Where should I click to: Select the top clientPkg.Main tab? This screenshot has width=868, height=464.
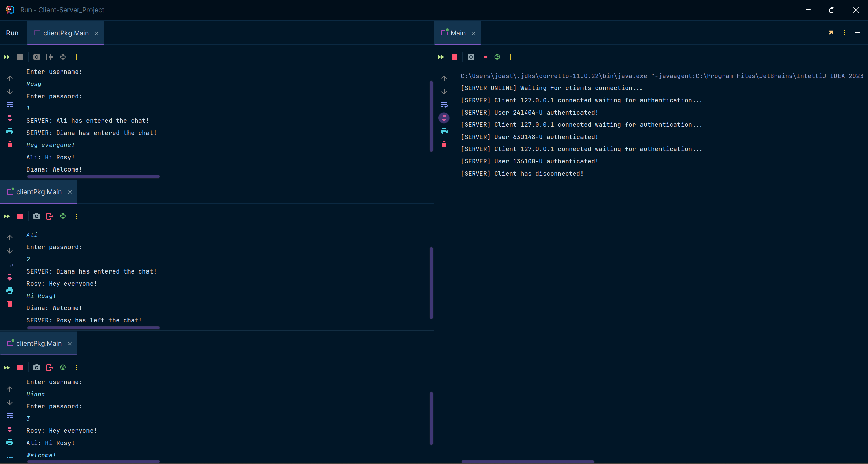(66, 33)
